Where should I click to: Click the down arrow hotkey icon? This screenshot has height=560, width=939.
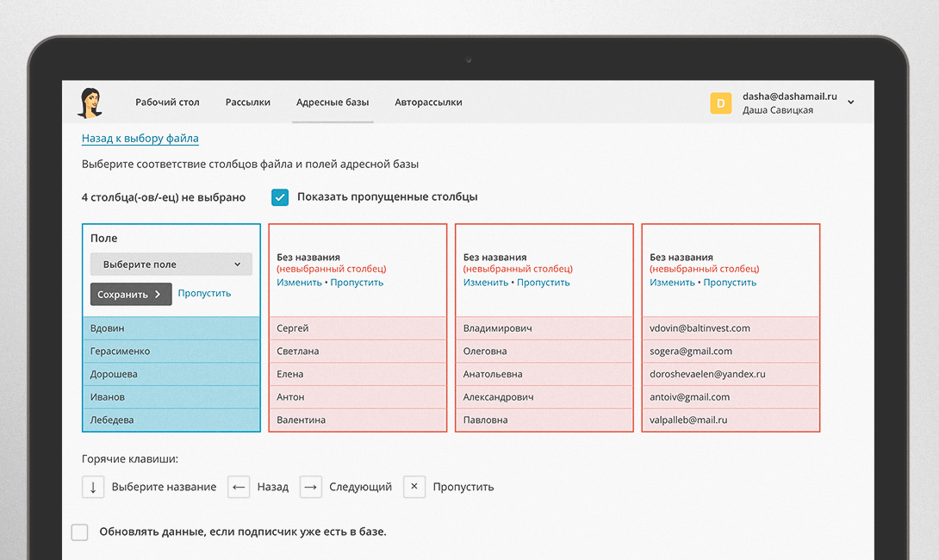[x=93, y=487]
